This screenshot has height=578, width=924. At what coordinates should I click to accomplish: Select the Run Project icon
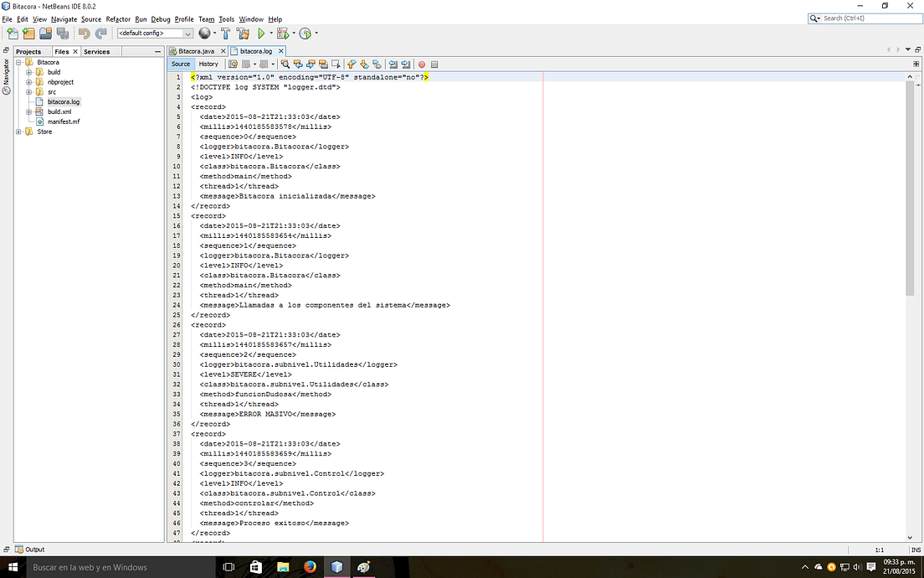pos(263,33)
